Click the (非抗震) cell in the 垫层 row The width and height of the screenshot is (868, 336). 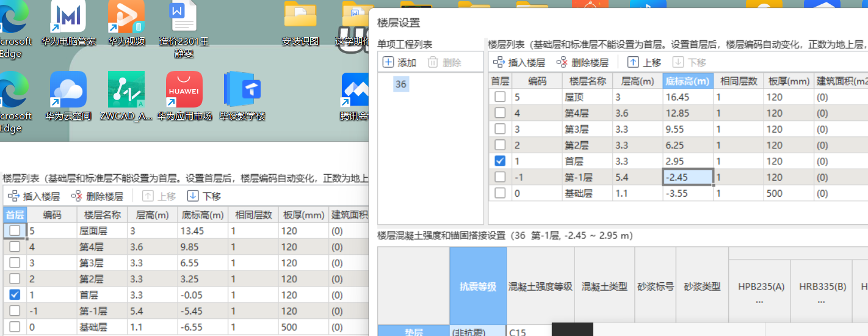point(478,330)
